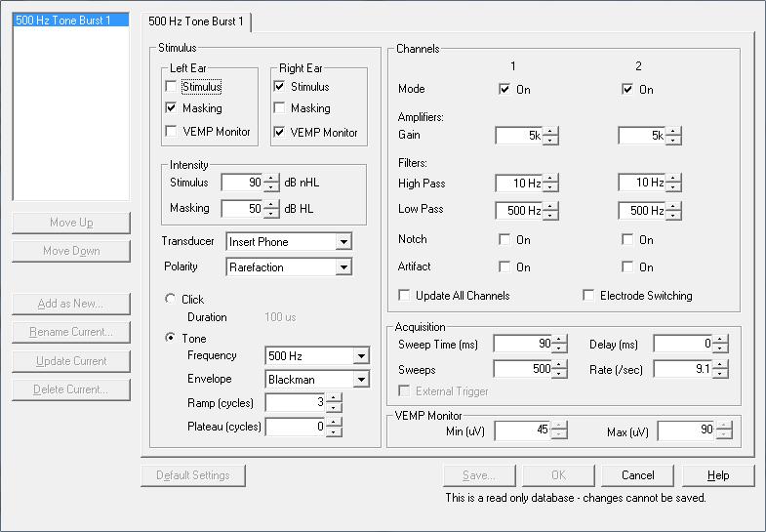Toggle Left Ear VEMP Monitor checkbox
Image resolution: width=766 pixels, height=532 pixels.
tap(171, 132)
